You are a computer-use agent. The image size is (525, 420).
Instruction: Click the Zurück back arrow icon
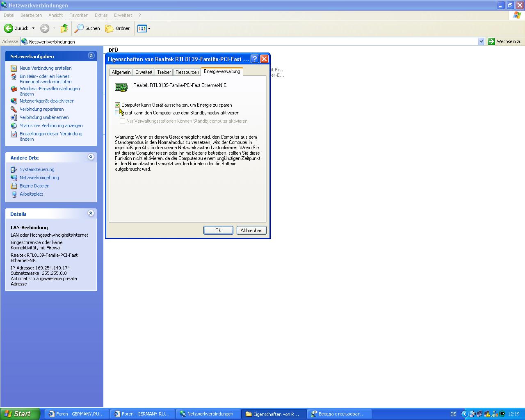8,28
